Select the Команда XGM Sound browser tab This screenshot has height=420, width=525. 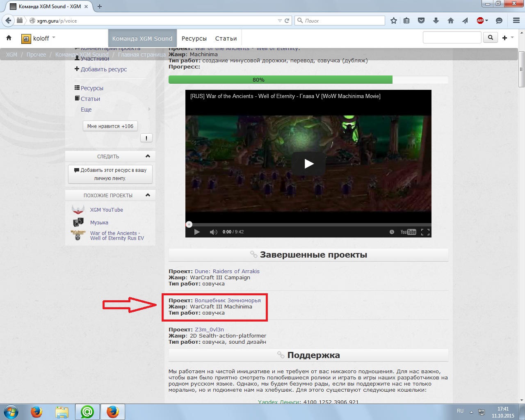click(50, 7)
